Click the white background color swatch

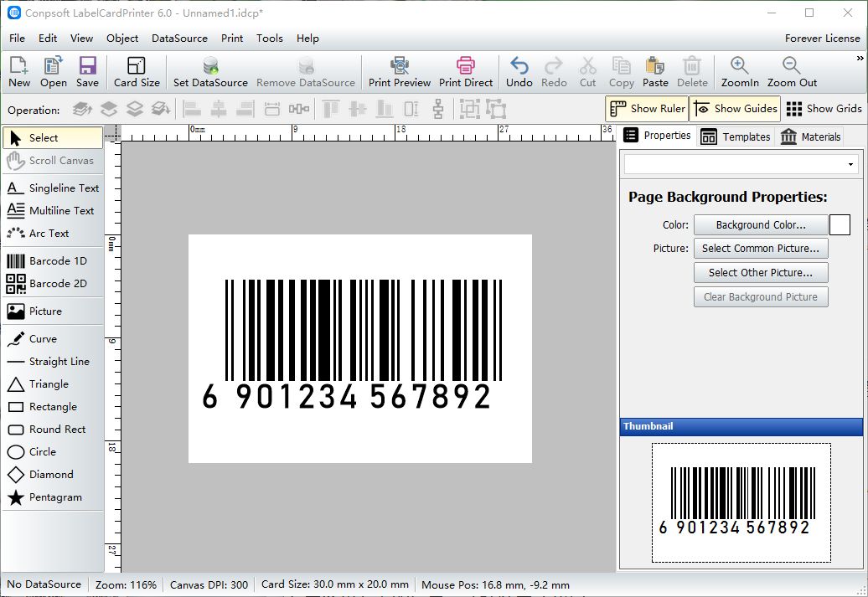click(x=840, y=225)
